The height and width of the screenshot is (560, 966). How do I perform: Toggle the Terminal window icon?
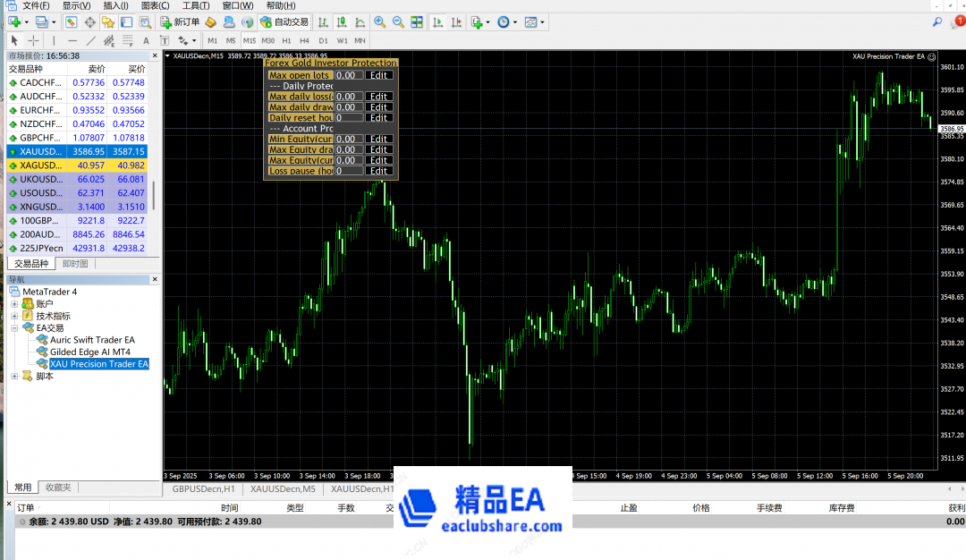coord(126,22)
